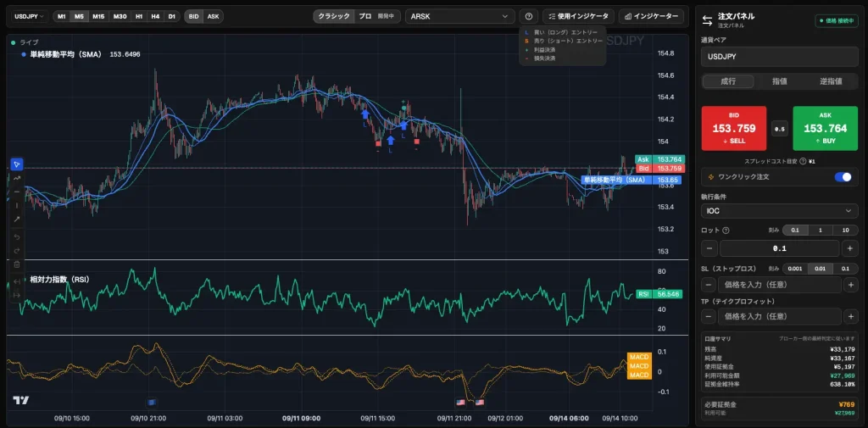Set lot step to 1

click(821, 231)
